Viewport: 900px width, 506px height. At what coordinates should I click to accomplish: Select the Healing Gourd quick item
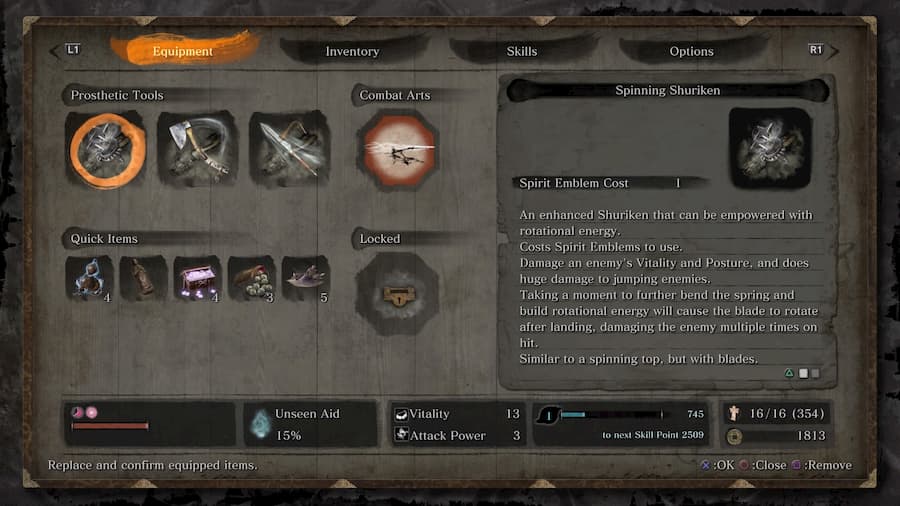89,279
